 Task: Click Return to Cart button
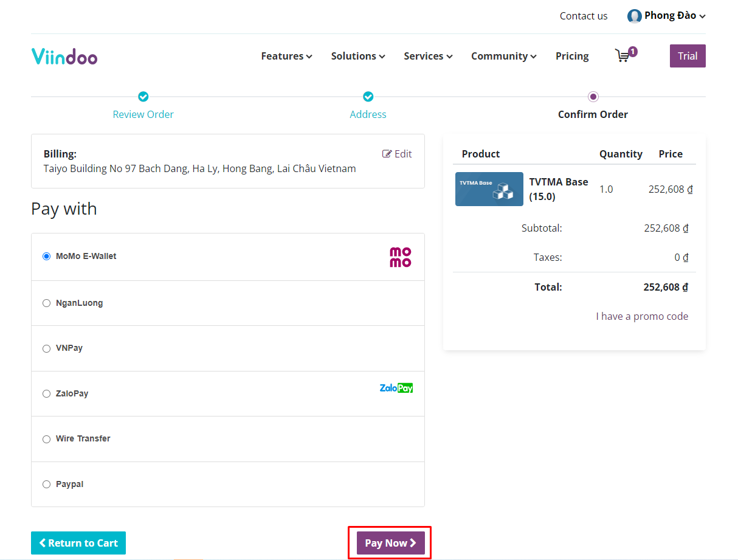coord(78,543)
